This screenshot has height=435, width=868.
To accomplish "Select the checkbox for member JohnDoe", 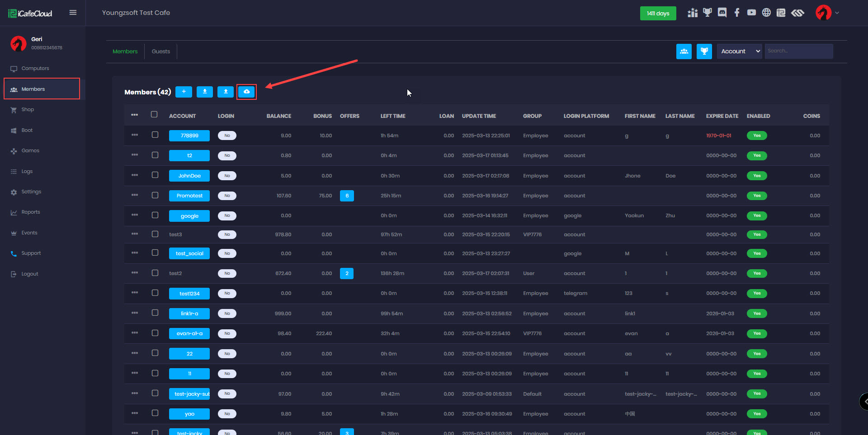I will coord(155,175).
